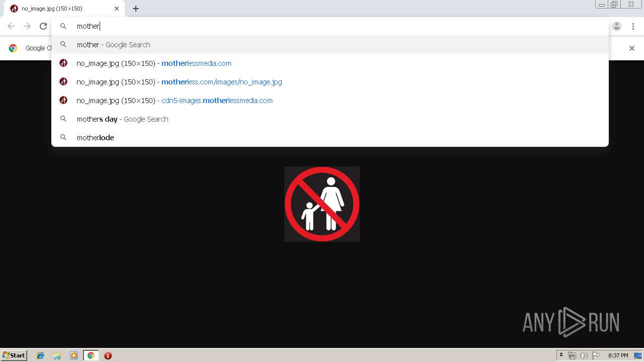
Task: Open the Action Center flag icon
Action: pyautogui.click(x=596, y=355)
